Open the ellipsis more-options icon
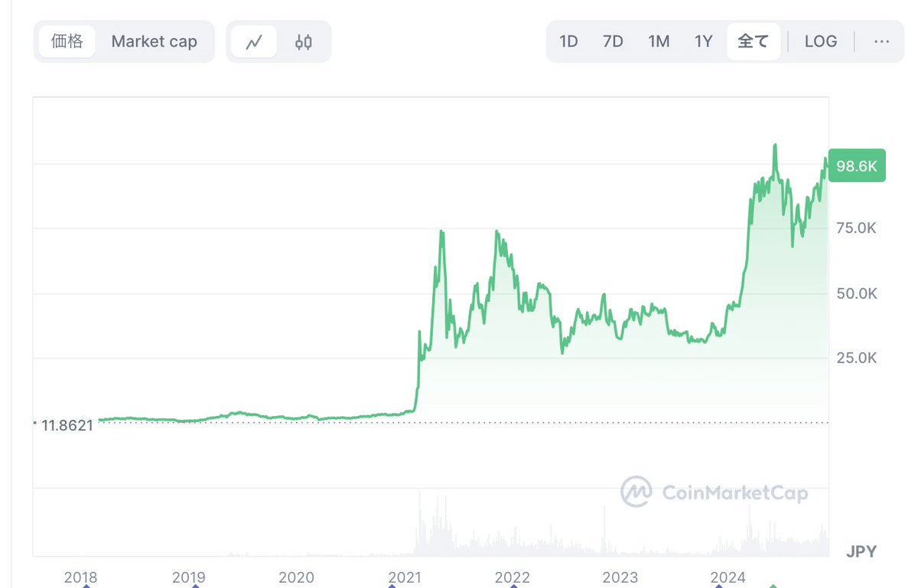The image size is (918, 588). pos(881,41)
